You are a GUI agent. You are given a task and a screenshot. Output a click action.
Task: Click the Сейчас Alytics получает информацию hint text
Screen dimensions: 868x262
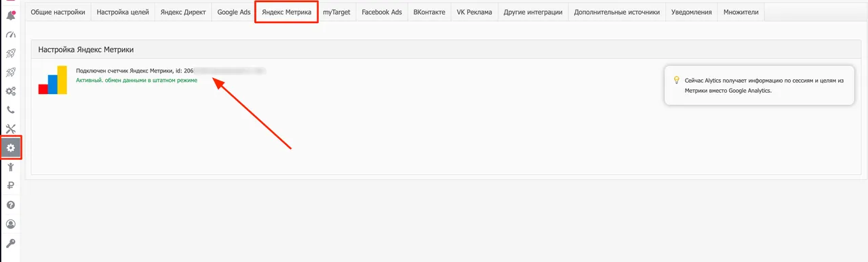coord(764,85)
